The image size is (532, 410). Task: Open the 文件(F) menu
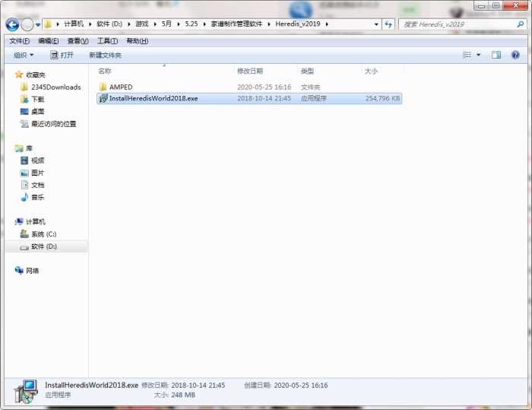(19, 41)
